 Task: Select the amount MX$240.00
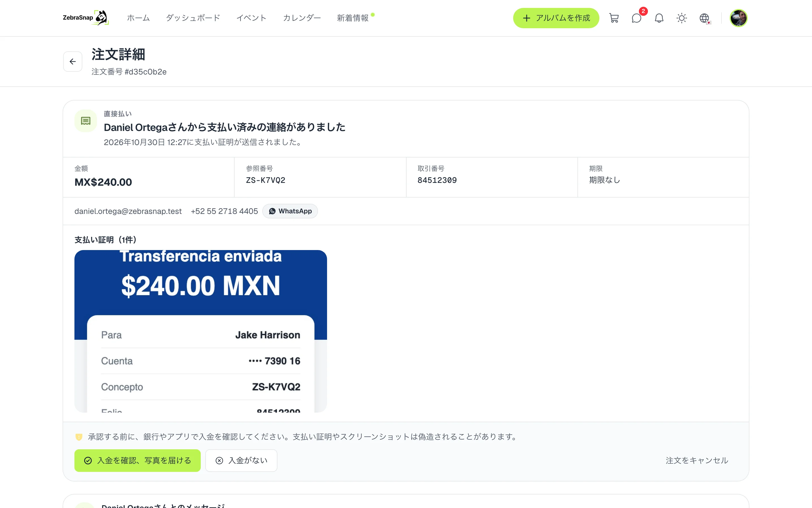click(x=103, y=182)
